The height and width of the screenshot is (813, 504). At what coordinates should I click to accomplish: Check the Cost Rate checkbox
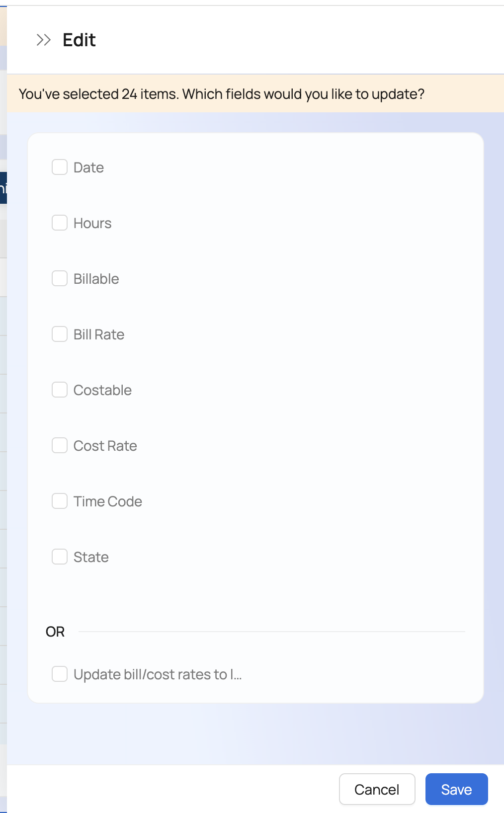click(x=60, y=445)
